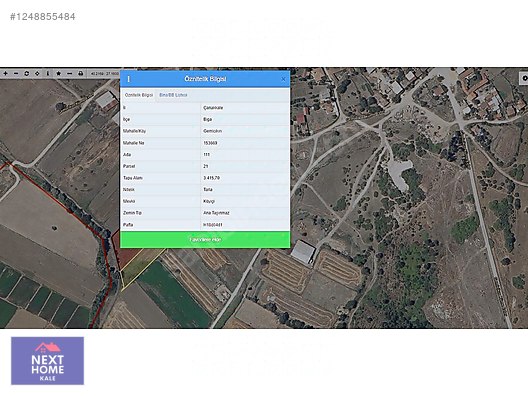Click the star favorites icon
528x396 pixels.
59,73
